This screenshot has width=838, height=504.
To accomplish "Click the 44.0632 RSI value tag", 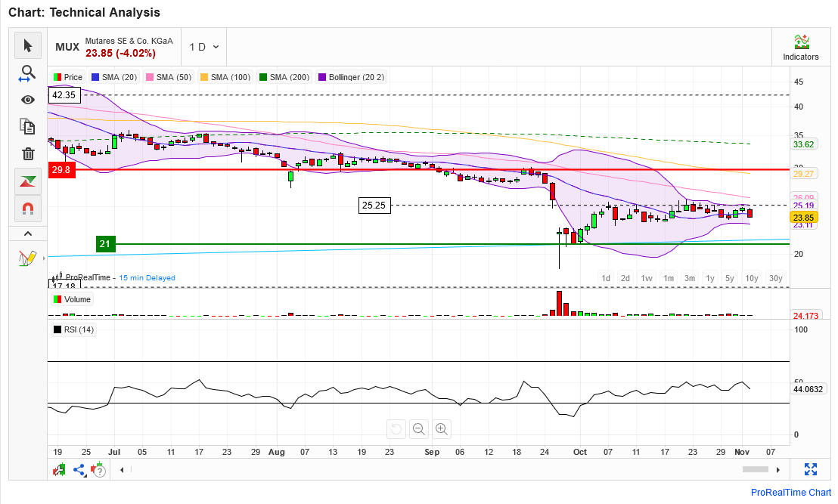I will tap(808, 389).
